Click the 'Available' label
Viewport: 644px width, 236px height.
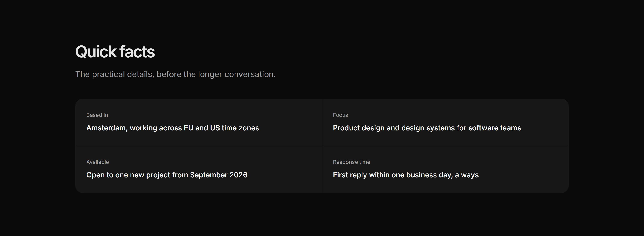pyautogui.click(x=97, y=162)
